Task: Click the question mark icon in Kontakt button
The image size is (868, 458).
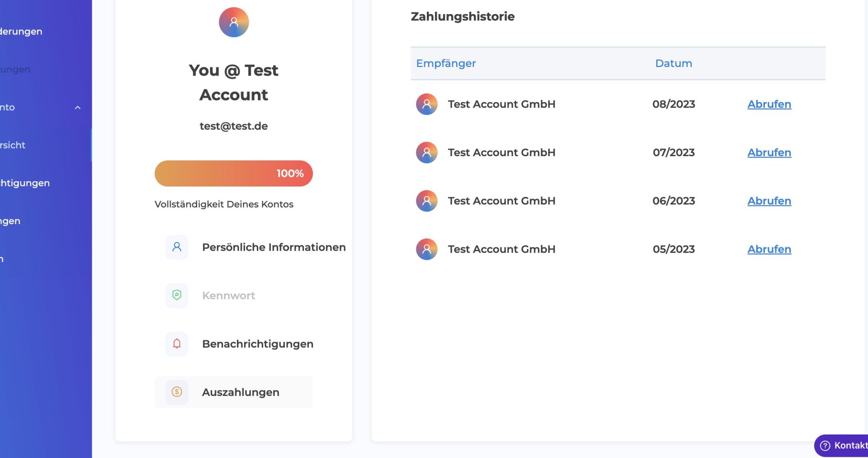Action: coord(825,446)
